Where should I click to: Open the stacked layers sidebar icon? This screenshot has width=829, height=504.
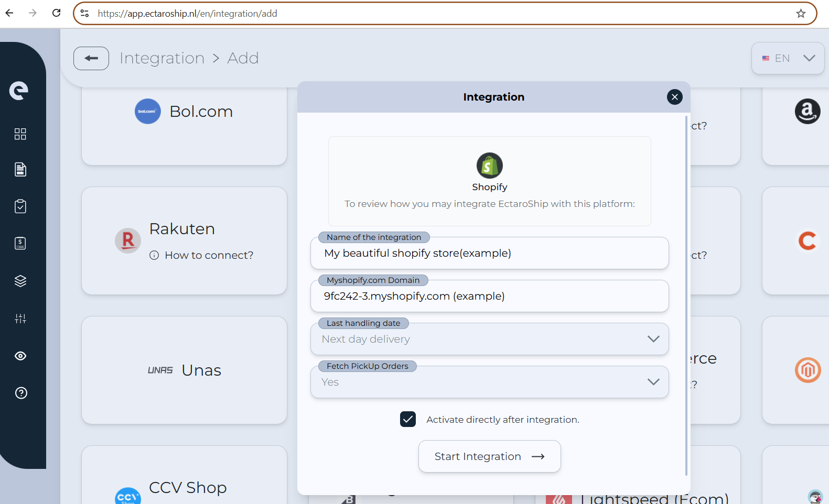20,281
